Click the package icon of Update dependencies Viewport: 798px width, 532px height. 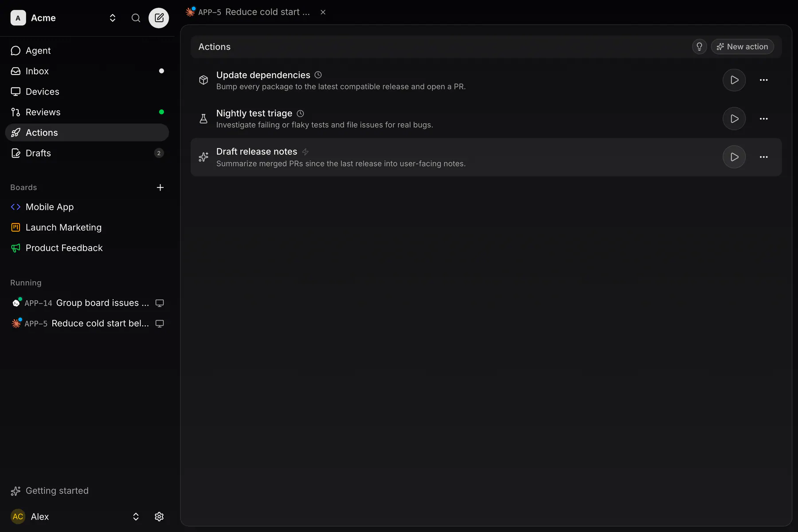click(203, 80)
